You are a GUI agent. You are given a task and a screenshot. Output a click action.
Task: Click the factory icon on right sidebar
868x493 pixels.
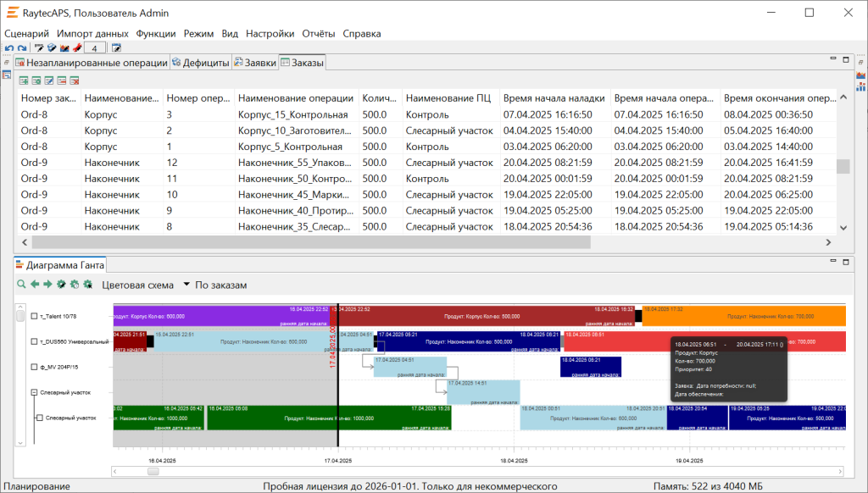(x=861, y=75)
